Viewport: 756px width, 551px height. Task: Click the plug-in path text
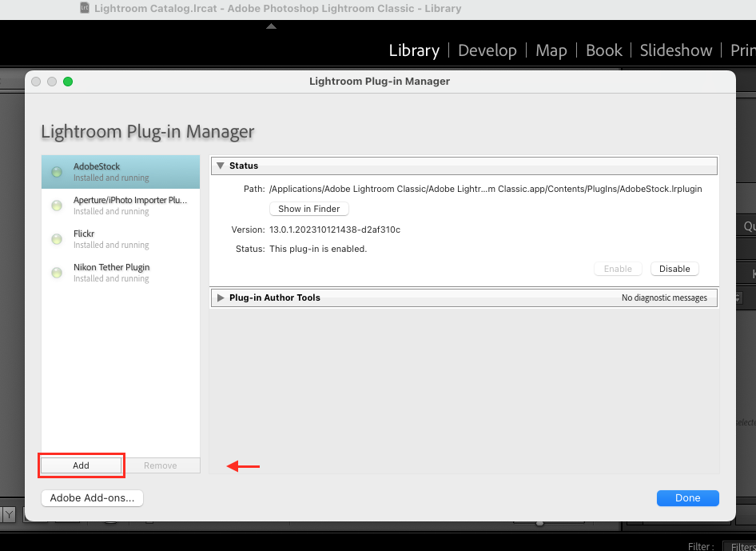point(486,189)
